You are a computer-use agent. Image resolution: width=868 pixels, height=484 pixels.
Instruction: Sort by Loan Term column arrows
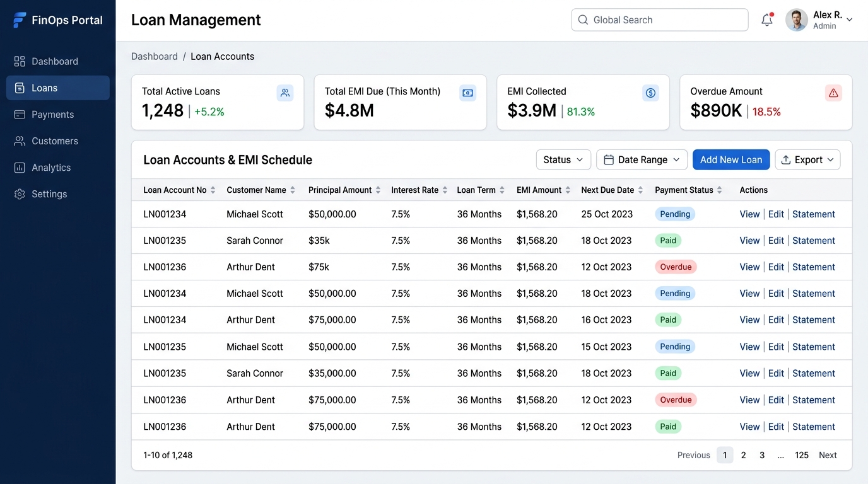(502, 190)
